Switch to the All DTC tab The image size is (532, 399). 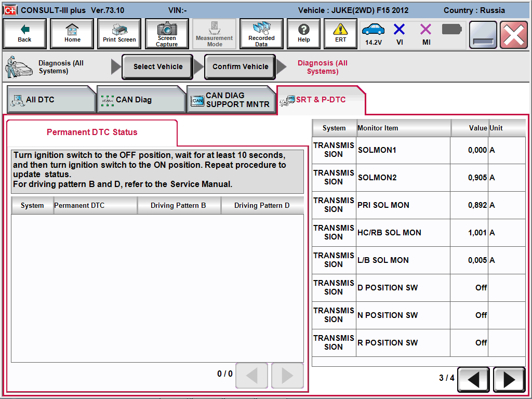click(x=50, y=100)
